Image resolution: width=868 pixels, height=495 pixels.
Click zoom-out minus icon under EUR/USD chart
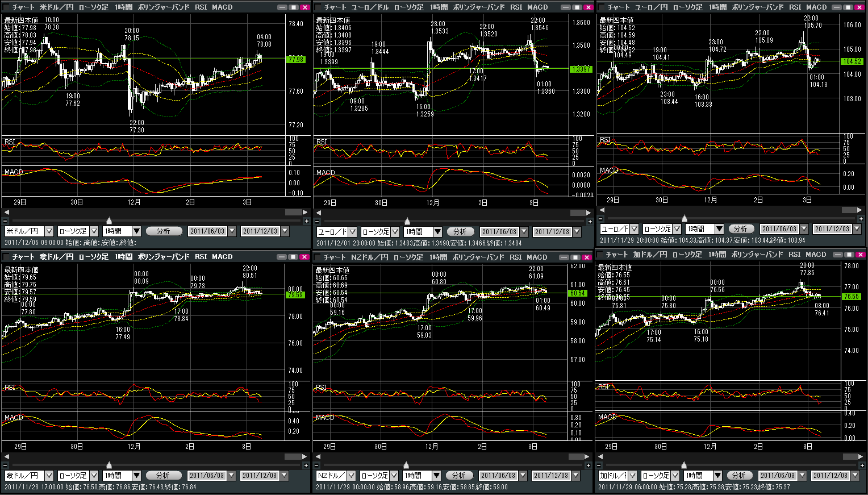click(317, 222)
